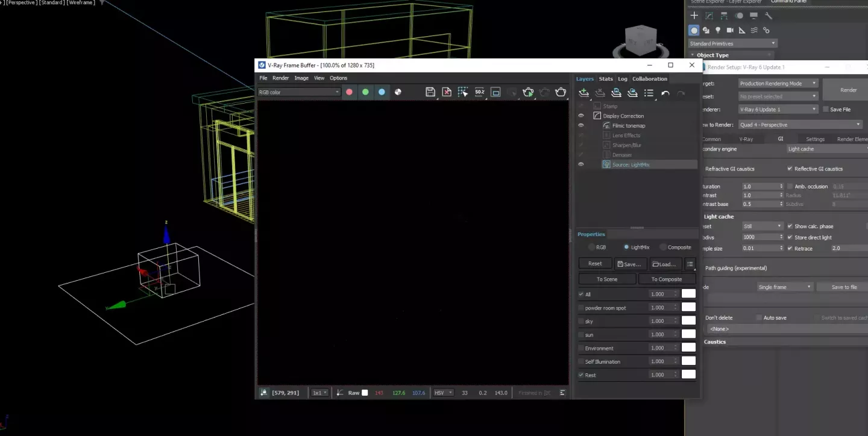Viewport: 868px width, 436px height.
Task: Click the To Composite button
Action: click(667, 279)
